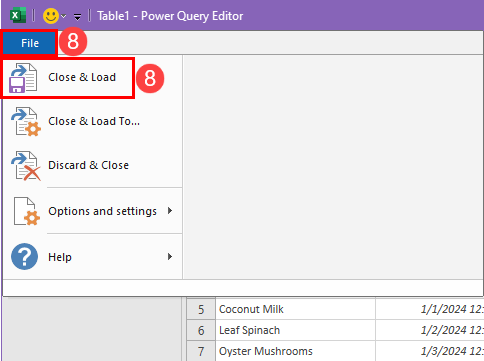Click the blue Help question mark icon
Image resolution: width=484 pixels, height=361 pixels.
[24, 256]
